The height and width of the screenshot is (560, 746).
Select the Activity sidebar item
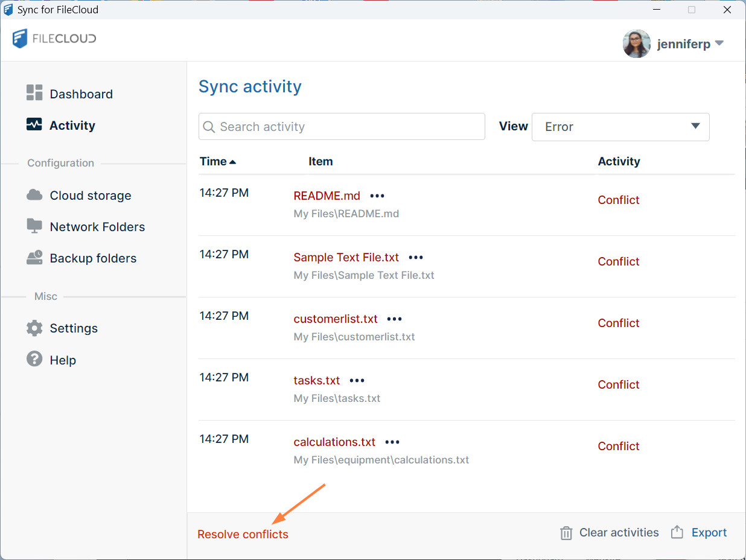72,126
